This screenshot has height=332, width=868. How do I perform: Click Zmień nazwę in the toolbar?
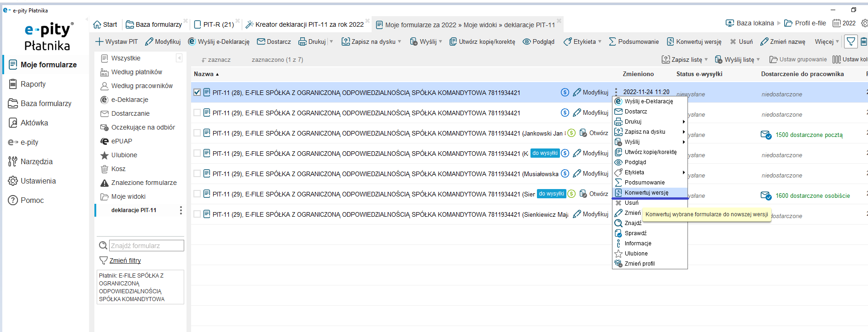point(783,41)
